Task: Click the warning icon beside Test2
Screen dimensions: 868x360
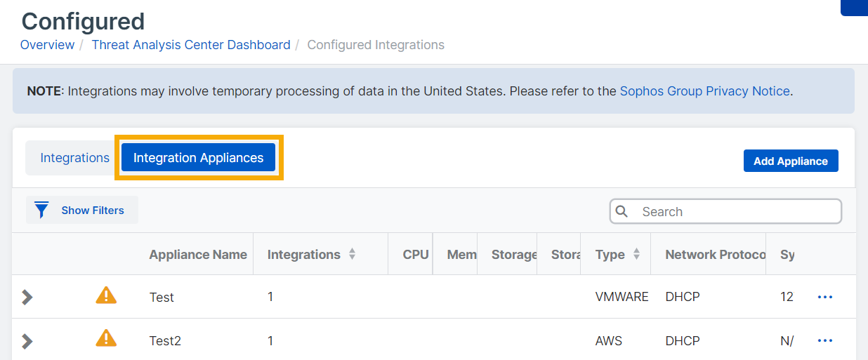Action: 106,340
